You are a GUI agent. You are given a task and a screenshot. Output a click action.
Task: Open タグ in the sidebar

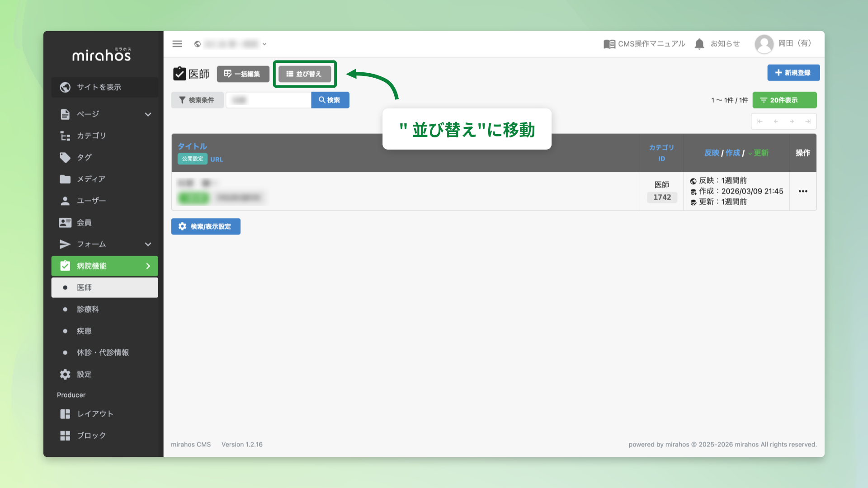tap(105, 157)
